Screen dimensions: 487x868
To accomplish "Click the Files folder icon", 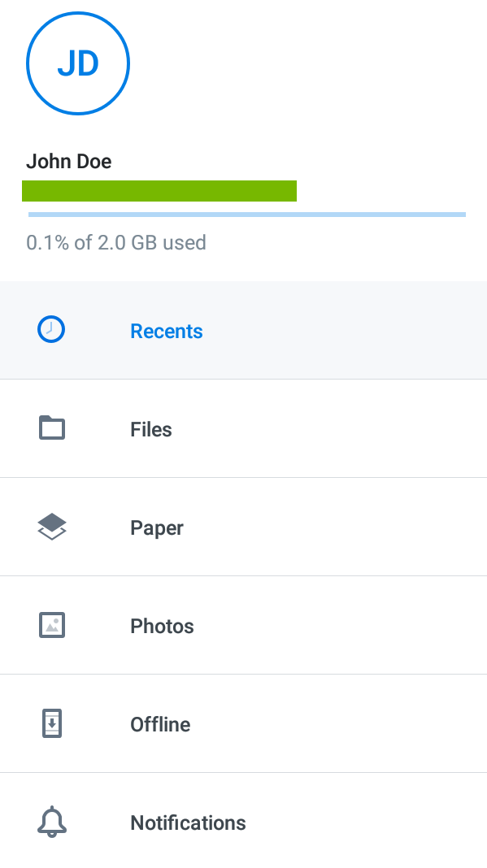I will pyautogui.click(x=51, y=427).
